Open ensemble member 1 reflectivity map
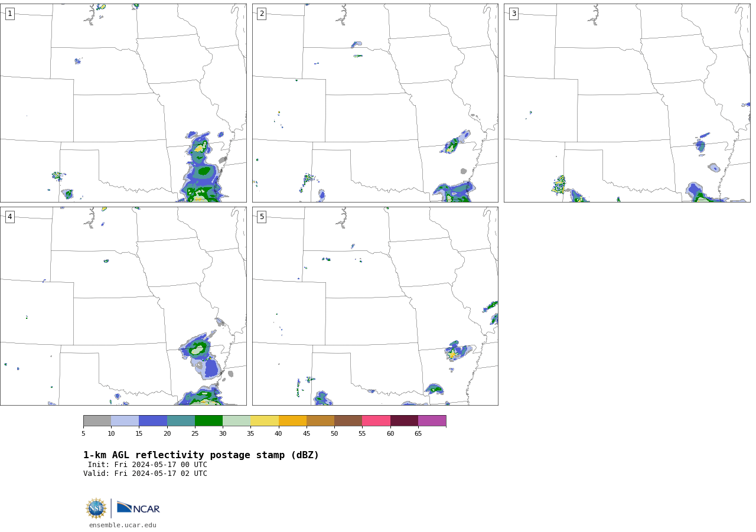Screen dimensions: 756x532 point(123,103)
